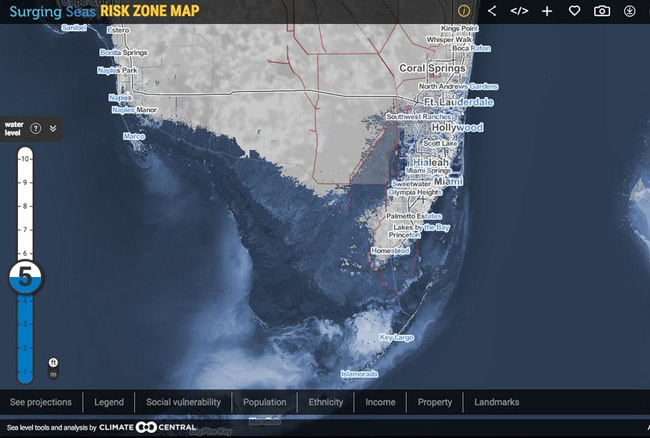This screenshot has height=438, width=650.
Task: Click the Climate Central logo link
Action: tap(148, 427)
